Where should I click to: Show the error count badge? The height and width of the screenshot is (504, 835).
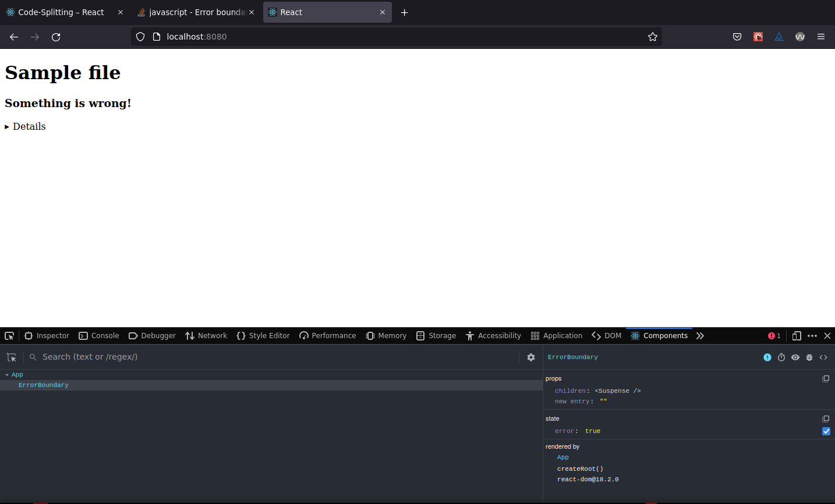(x=774, y=336)
